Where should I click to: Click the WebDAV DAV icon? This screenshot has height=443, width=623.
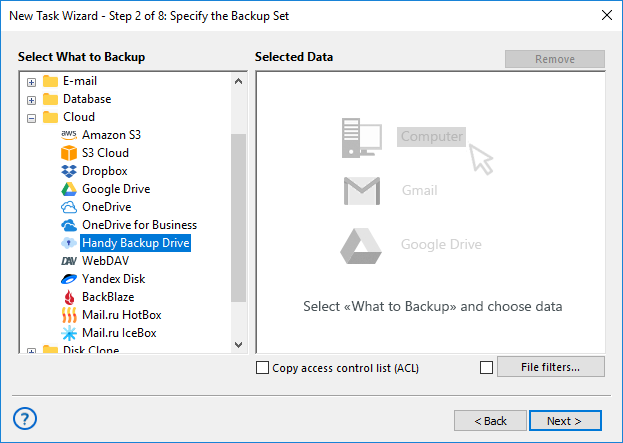pos(69,261)
